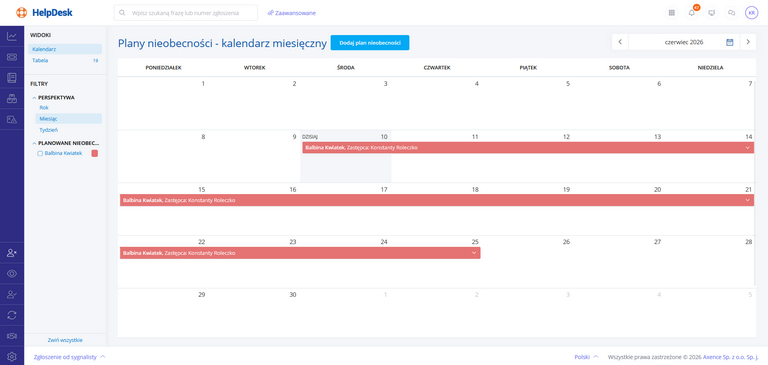Open the KR user avatar menu
The image size is (768, 365).
coord(751,13)
